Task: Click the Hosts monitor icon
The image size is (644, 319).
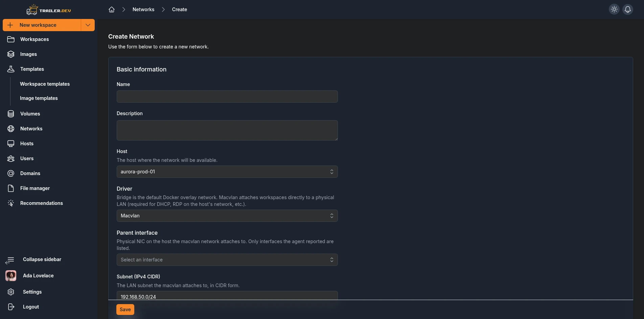Action: [x=11, y=144]
